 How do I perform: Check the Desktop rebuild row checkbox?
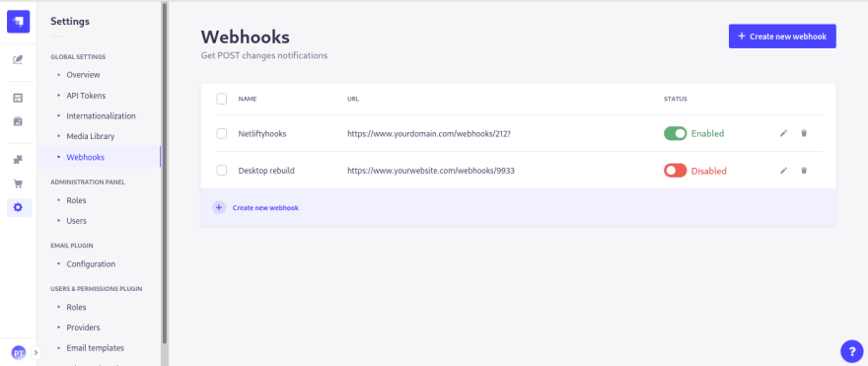coord(221,171)
